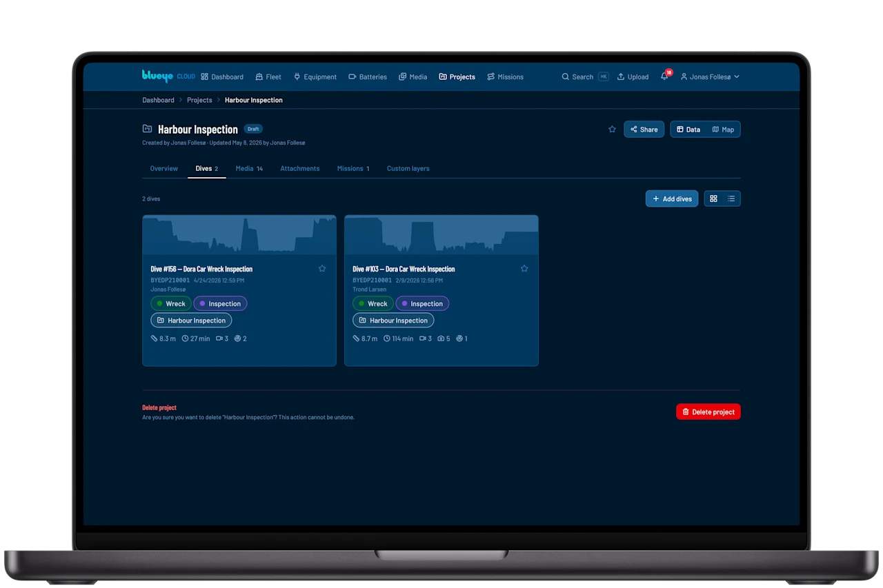Image resolution: width=883 pixels, height=588 pixels.
Task: Click 114 min duration on Dive #103
Action: coord(399,338)
